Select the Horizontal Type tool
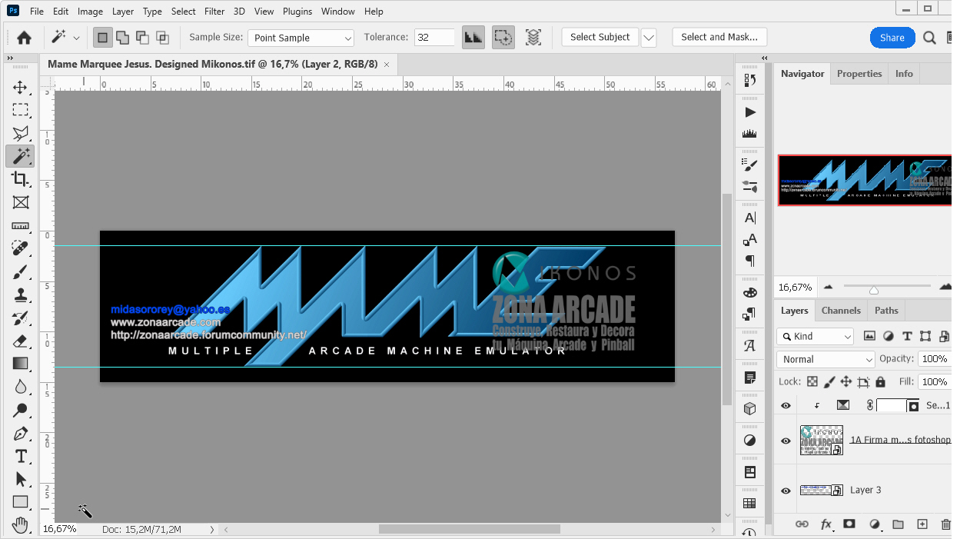This screenshot has width=980, height=539. (x=21, y=456)
